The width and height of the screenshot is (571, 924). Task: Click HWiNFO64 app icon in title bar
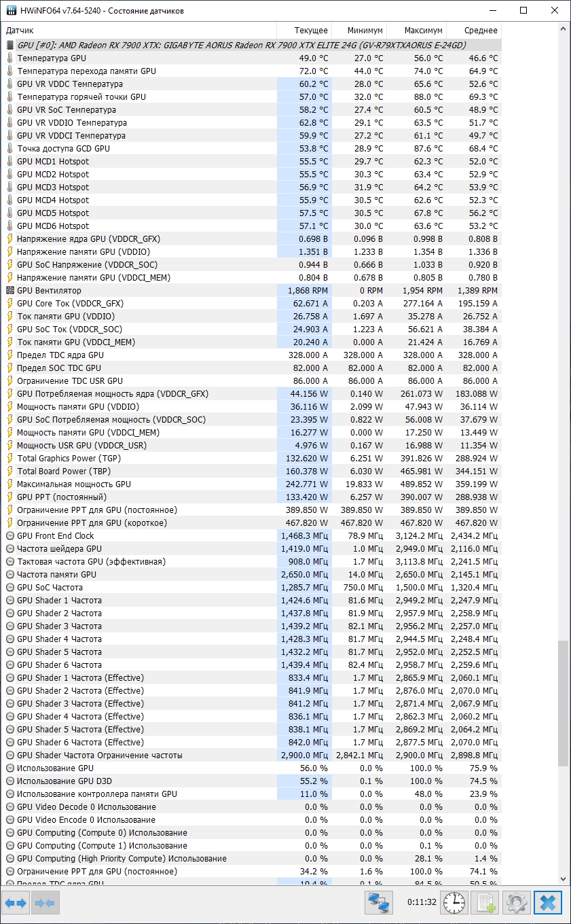(11, 11)
